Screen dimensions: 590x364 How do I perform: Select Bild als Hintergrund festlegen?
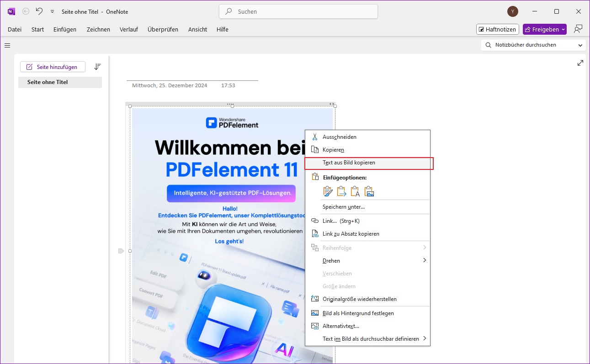click(x=367, y=313)
